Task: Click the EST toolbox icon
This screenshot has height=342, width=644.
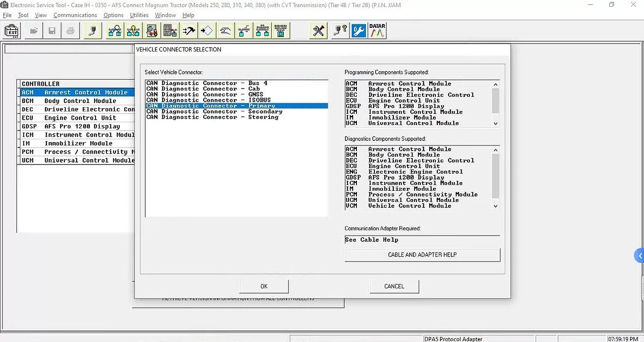Action: tap(11, 31)
